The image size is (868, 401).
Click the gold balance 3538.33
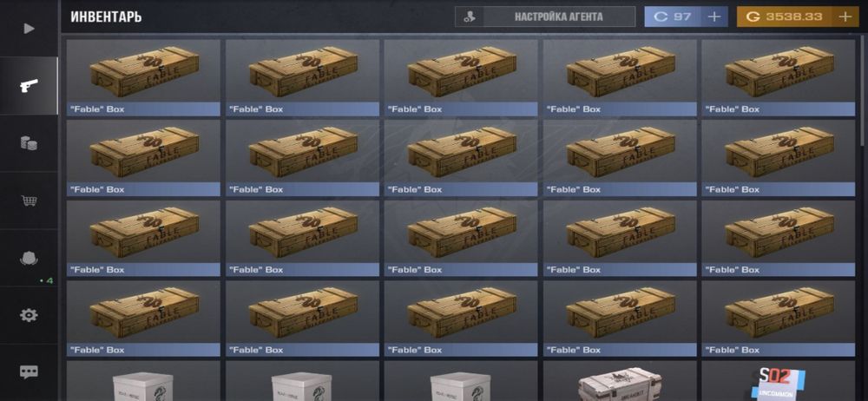(785, 16)
